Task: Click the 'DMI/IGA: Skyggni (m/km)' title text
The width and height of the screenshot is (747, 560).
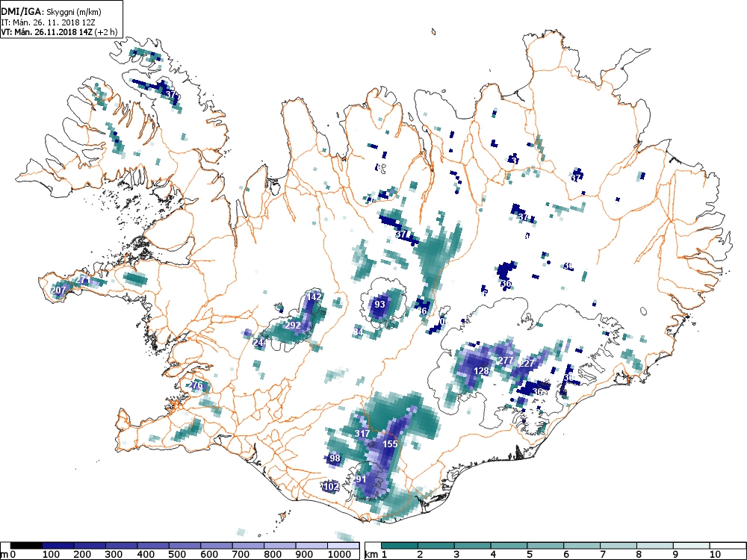Action: (52, 12)
